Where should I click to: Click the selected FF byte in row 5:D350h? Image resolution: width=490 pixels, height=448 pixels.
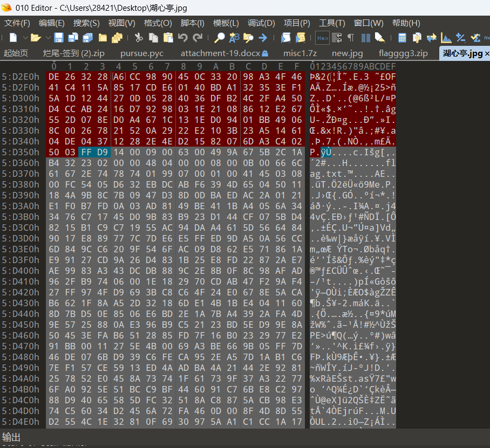click(86, 152)
